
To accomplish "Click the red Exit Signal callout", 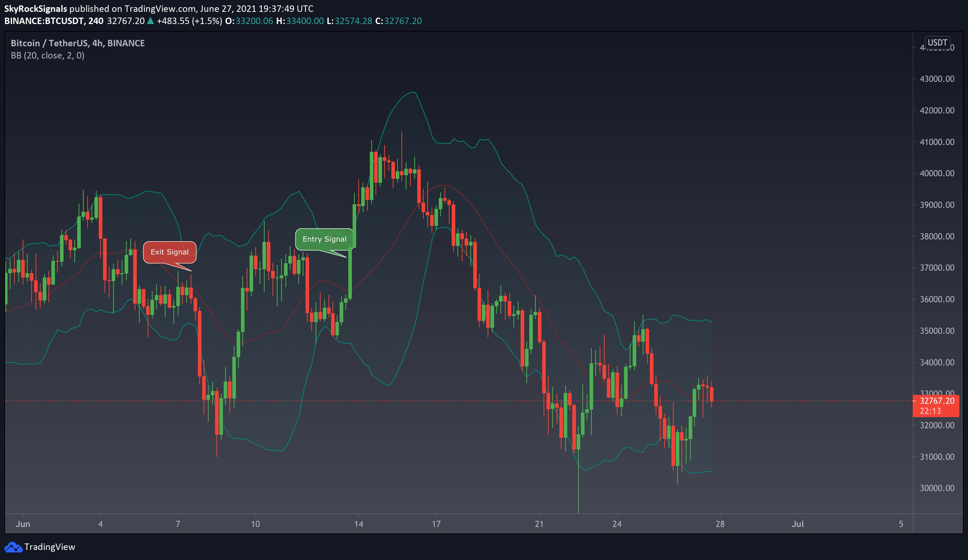I will point(169,252).
